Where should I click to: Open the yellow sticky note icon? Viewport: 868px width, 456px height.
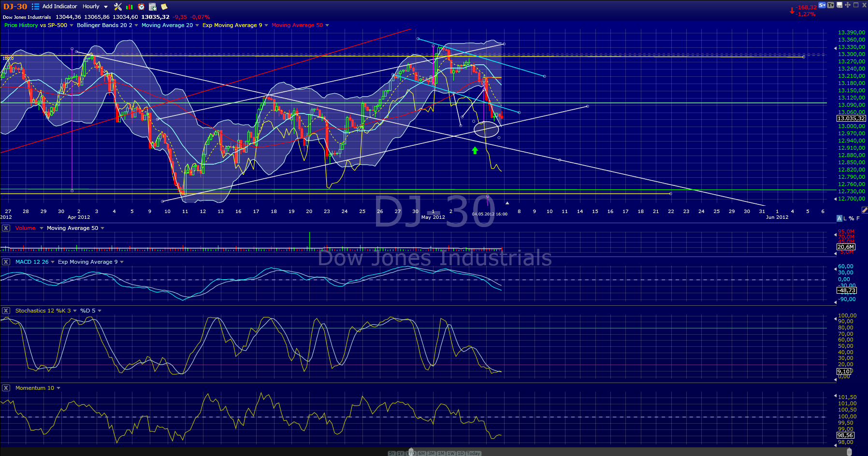coord(164,7)
